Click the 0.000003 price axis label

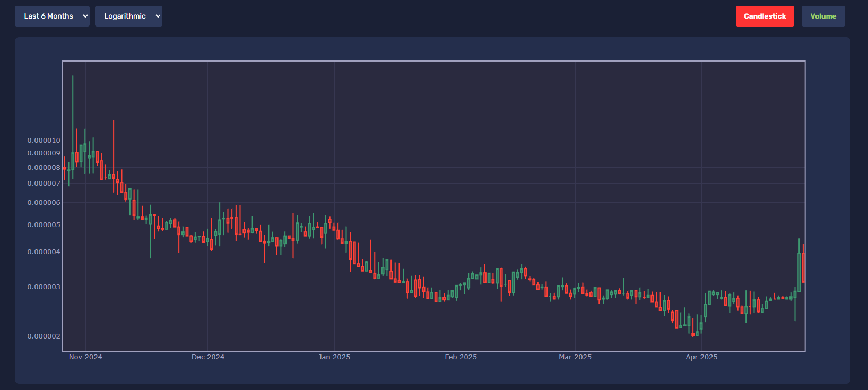[44, 287]
